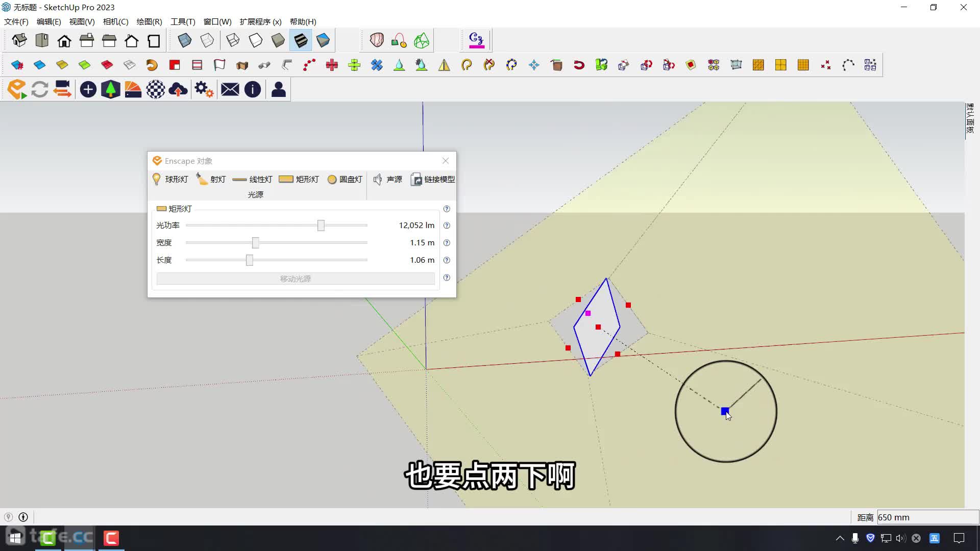The height and width of the screenshot is (551, 980).
Task: Adjust the 长度 slider handle
Action: click(250, 260)
